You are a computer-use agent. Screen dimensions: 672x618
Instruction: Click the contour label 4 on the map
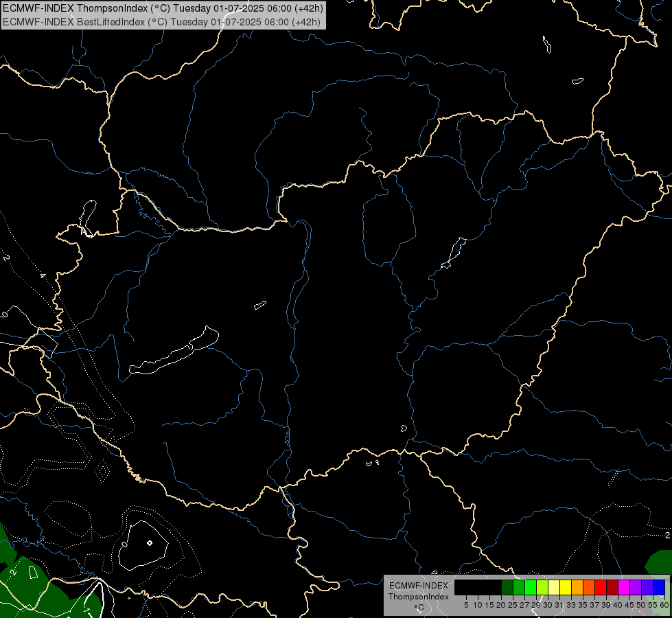click(43, 275)
